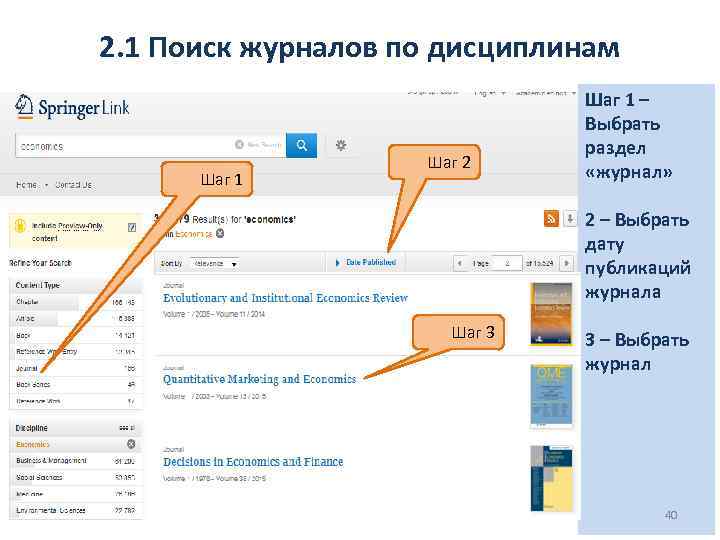720x540 pixels.
Task: Click the preview-only content lock icon
Action: [20, 226]
